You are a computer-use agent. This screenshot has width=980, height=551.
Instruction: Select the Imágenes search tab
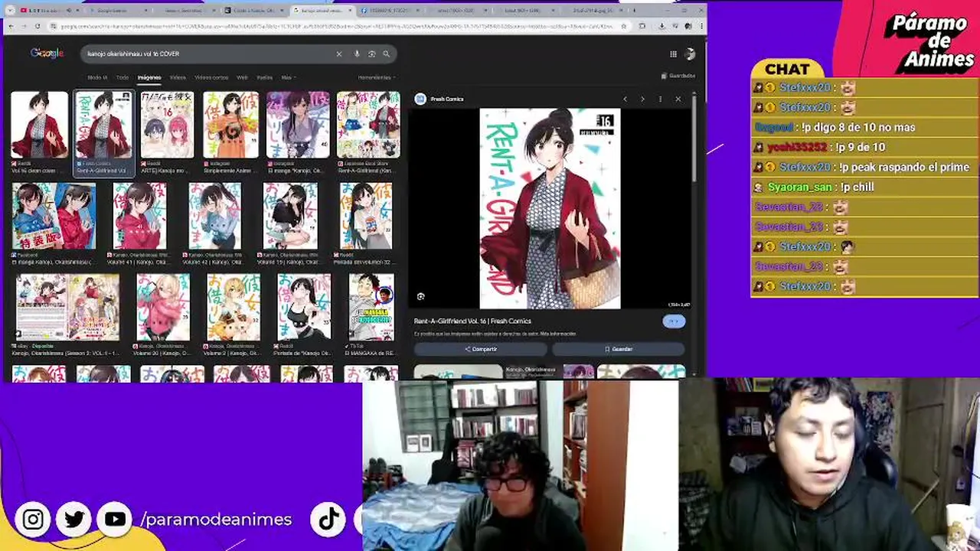149,77
